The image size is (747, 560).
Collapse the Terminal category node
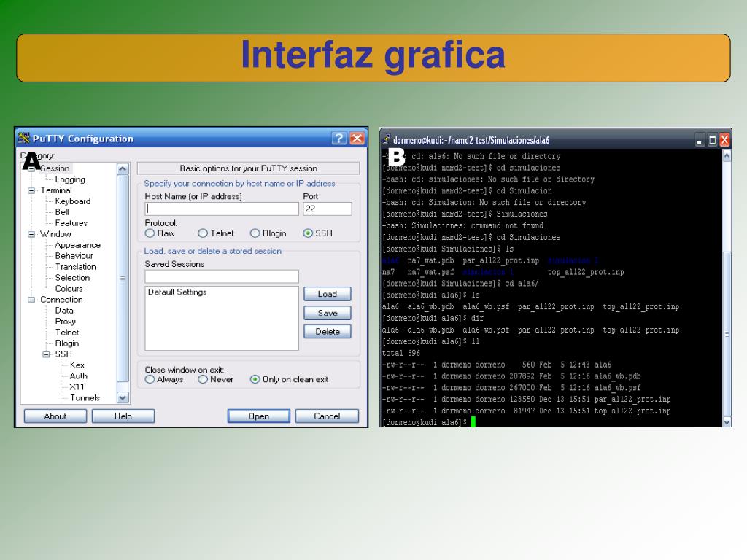[31, 190]
